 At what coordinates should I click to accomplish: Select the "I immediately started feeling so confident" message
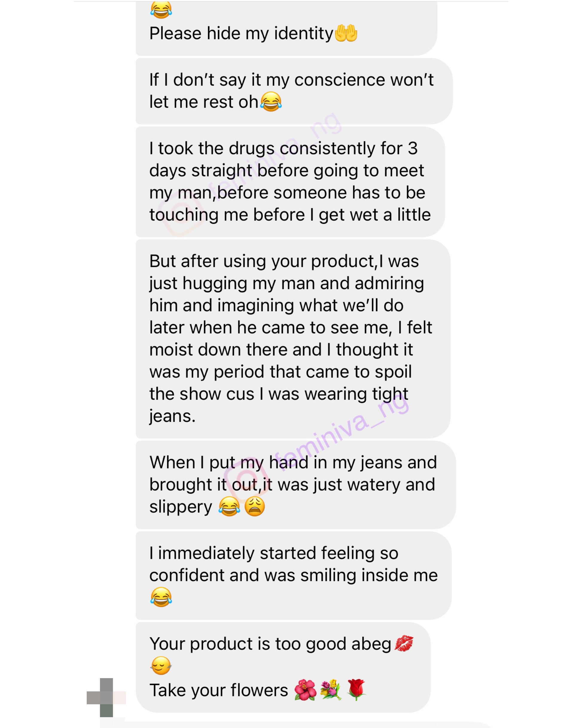click(293, 564)
